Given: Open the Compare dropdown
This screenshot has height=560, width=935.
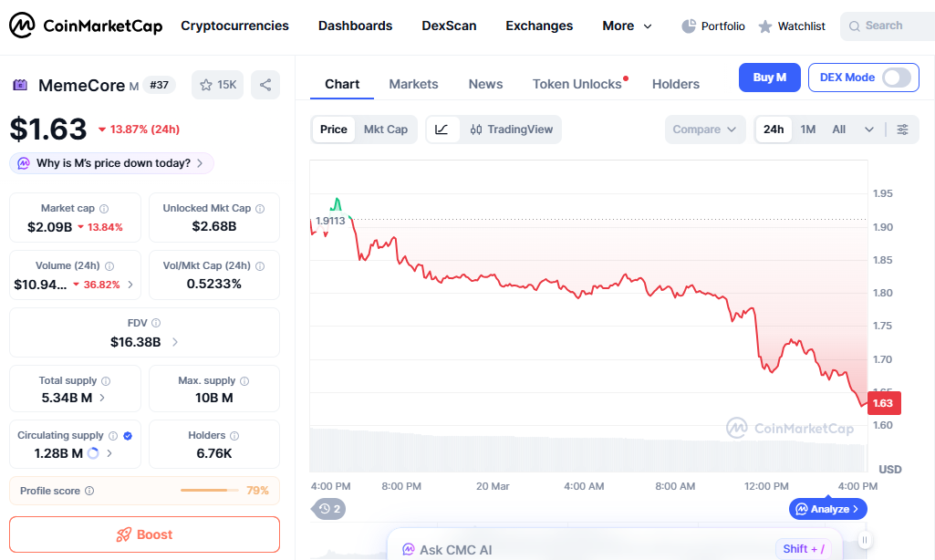Looking at the screenshot, I should point(704,130).
